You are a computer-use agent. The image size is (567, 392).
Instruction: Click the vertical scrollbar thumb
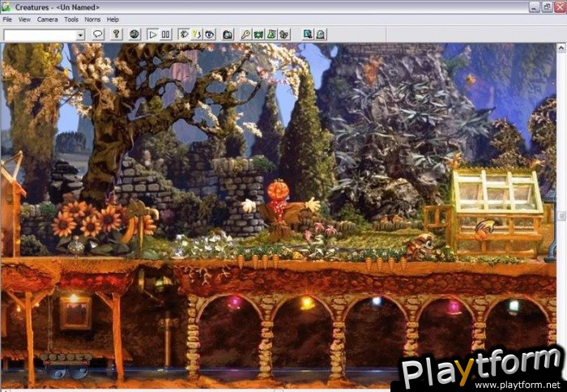(x=561, y=216)
